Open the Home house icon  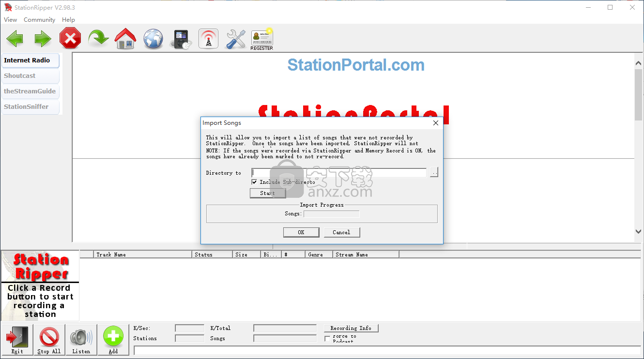click(x=125, y=38)
